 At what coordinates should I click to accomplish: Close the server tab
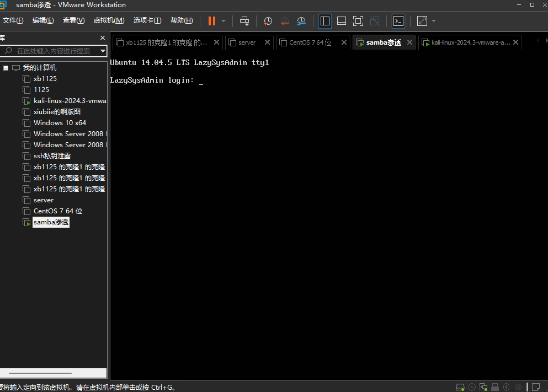click(x=267, y=42)
